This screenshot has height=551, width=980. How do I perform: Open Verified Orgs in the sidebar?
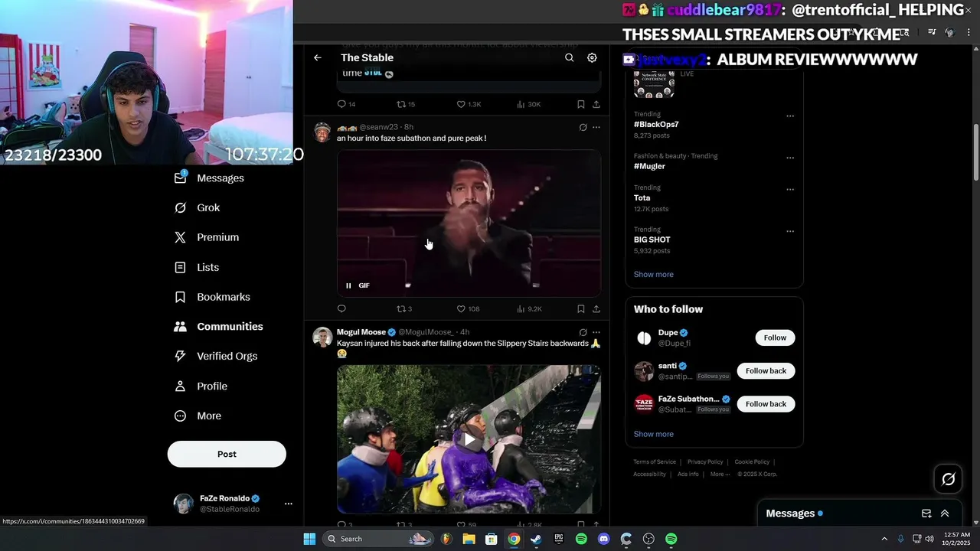tap(216, 357)
